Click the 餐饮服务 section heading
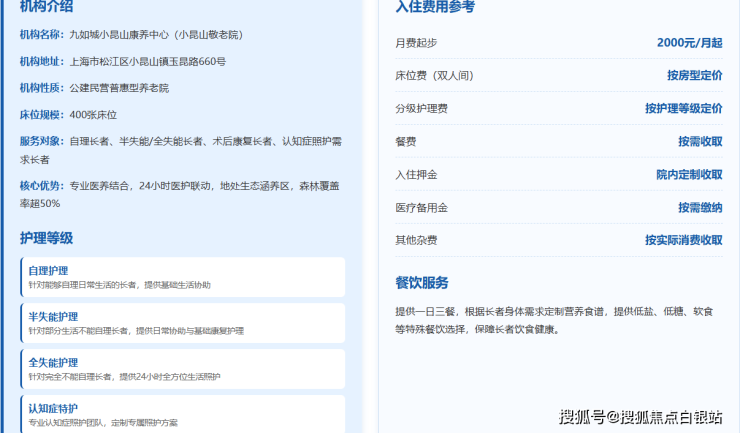Viewport: 740px width, 433px height. [422, 283]
